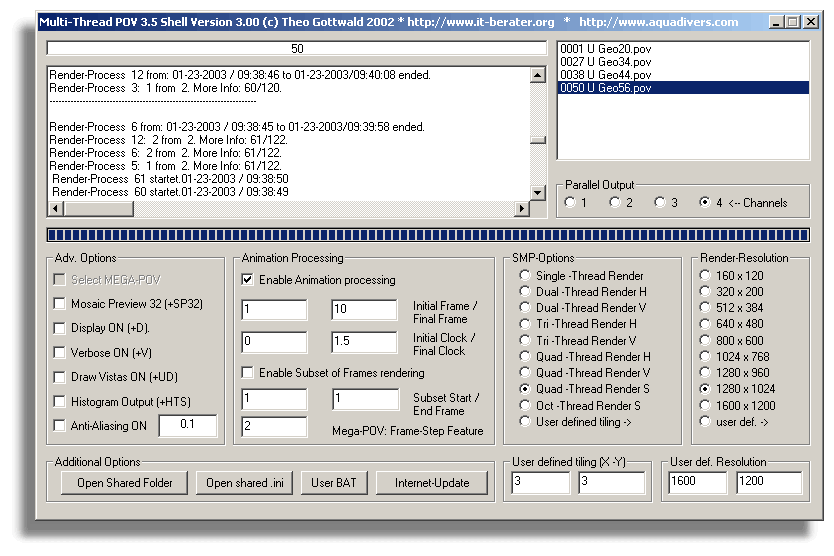
Task: Select 2 parallel output channels
Action: [615, 203]
